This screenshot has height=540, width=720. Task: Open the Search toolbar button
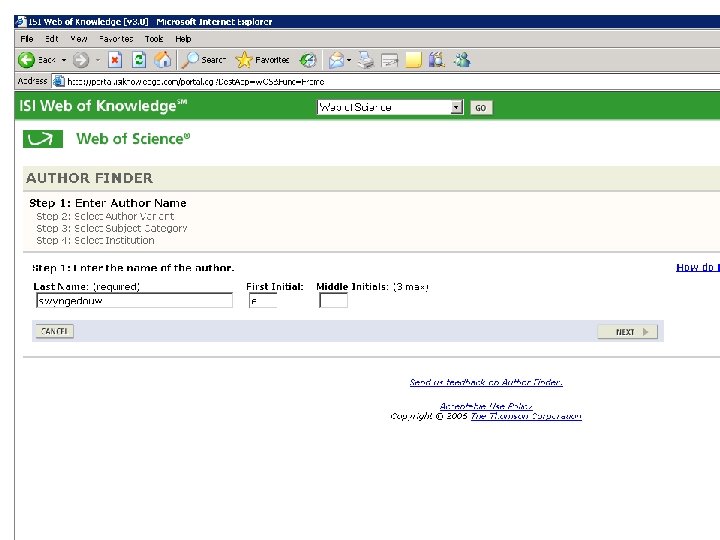click(203, 60)
